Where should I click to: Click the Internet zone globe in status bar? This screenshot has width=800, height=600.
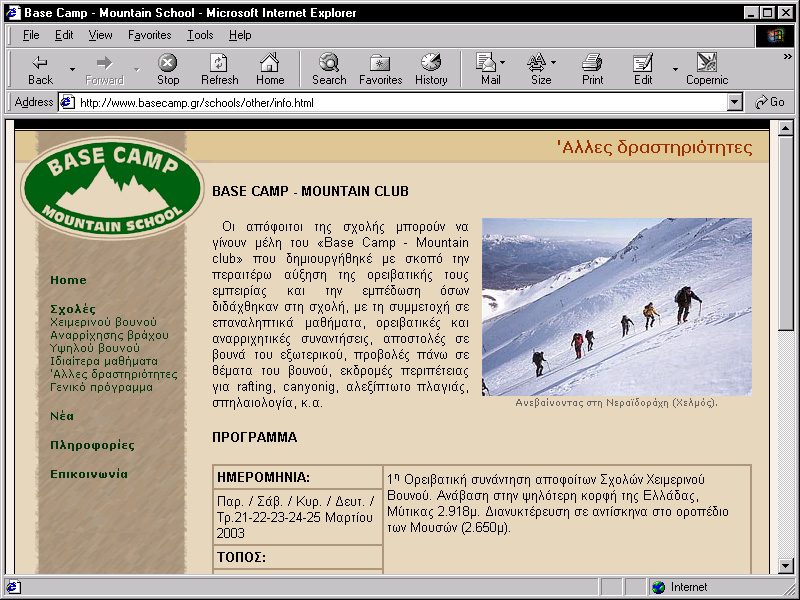click(659, 587)
